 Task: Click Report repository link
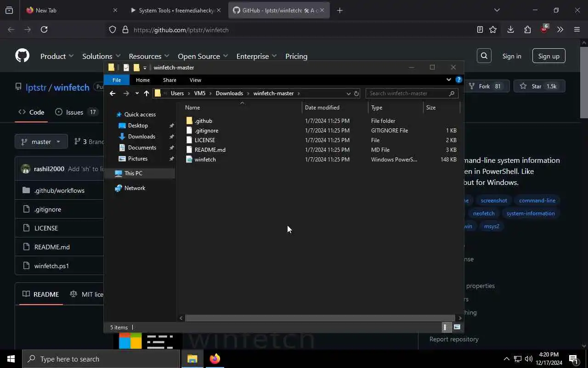(454, 339)
